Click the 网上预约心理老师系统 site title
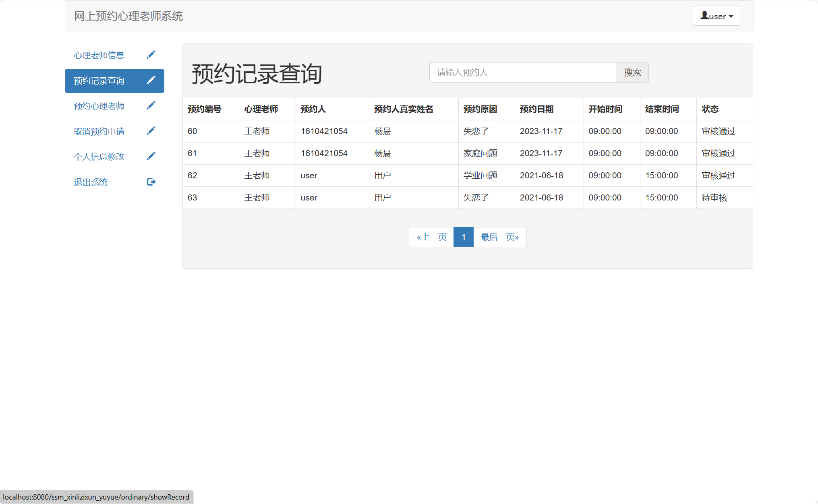This screenshot has width=818, height=504. (128, 17)
